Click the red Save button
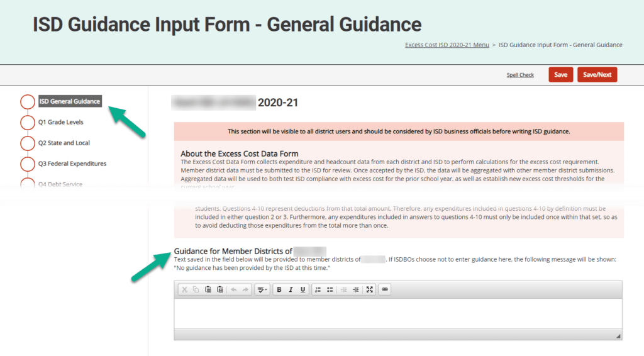644x356 pixels. 560,75
